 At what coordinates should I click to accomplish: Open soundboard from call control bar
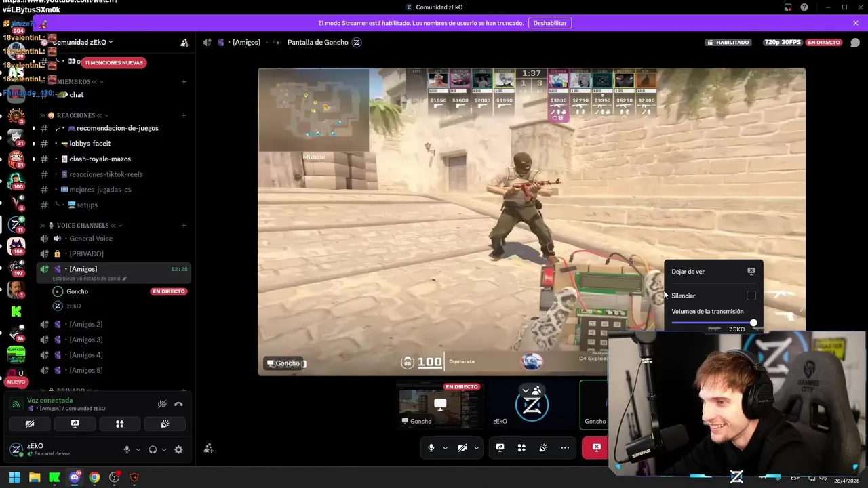[543, 448]
